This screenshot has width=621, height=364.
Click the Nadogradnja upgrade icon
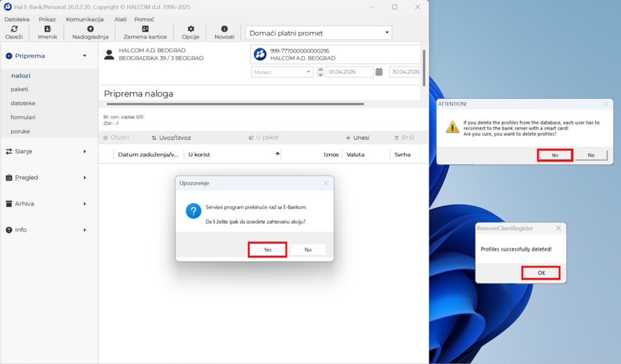(x=90, y=29)
